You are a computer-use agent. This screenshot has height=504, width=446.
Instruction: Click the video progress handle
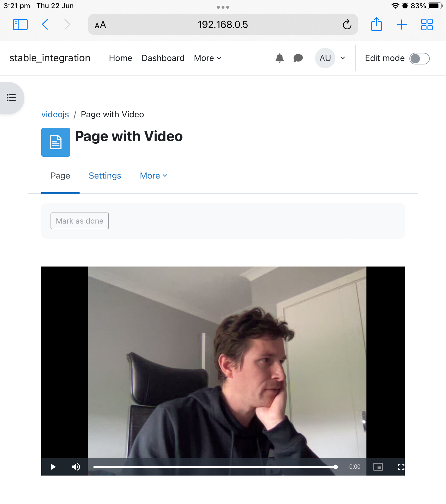coord(336,467)
